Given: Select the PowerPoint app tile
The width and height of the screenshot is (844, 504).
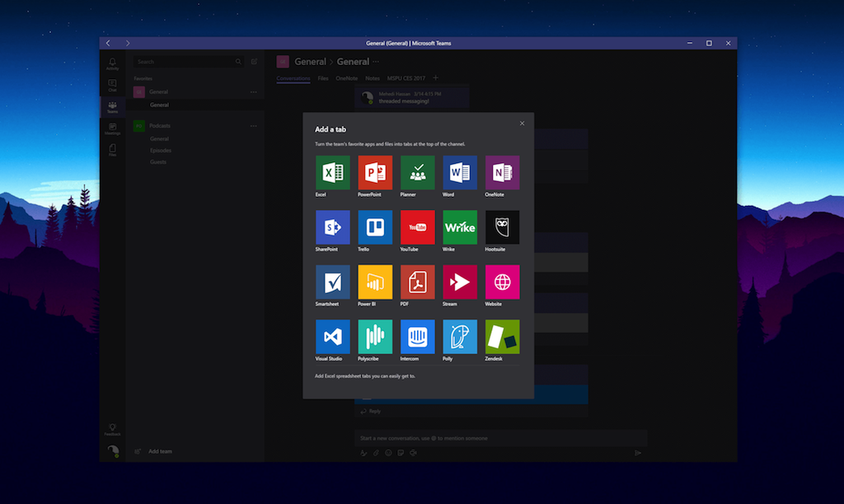Looking at the screenshot, I should [375, 173].
